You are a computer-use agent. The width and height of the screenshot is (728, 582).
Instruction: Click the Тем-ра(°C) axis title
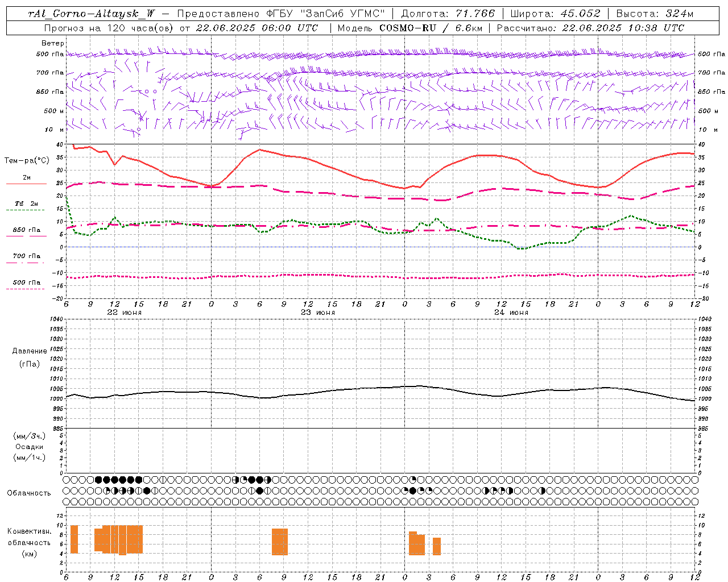[27, 161]
